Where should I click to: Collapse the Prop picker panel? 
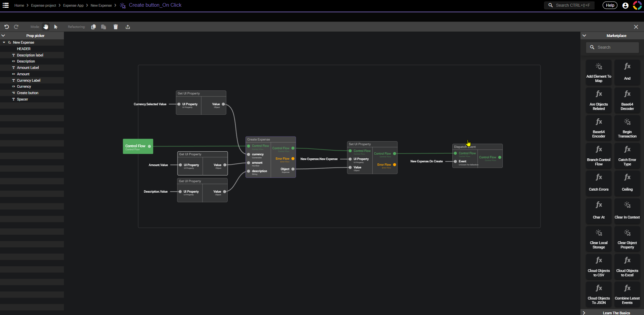click(x=3, y=35)
